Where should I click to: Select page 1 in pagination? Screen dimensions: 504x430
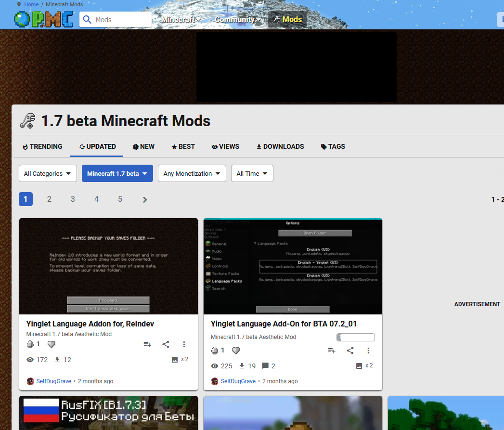tap(26, 199)
